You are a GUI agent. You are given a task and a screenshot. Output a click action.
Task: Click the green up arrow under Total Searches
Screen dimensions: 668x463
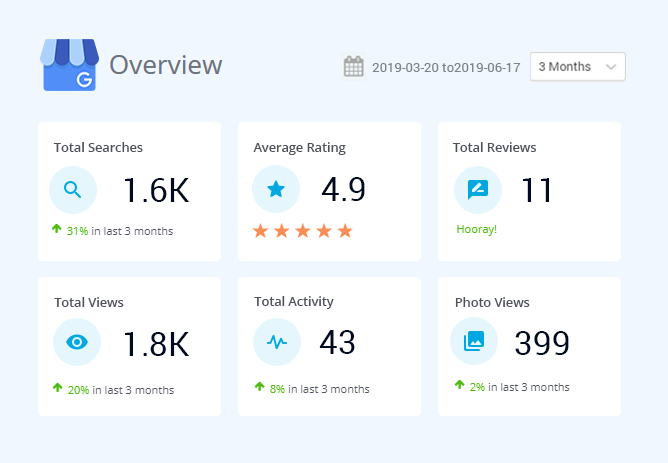57,230
